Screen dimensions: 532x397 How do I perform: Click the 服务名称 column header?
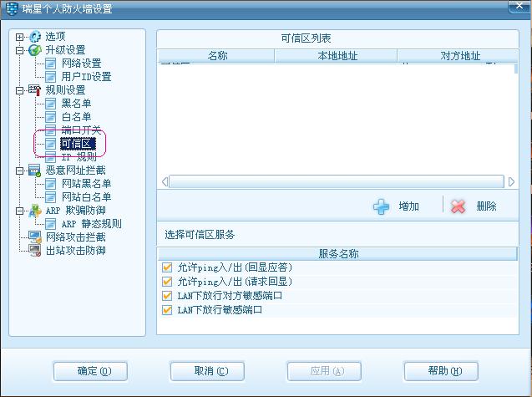337,254
